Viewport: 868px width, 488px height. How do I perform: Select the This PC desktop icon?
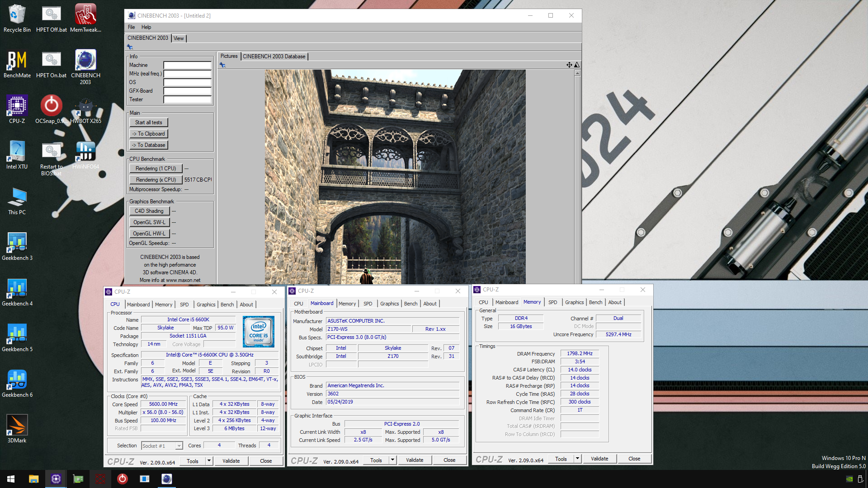pos(17,201)
